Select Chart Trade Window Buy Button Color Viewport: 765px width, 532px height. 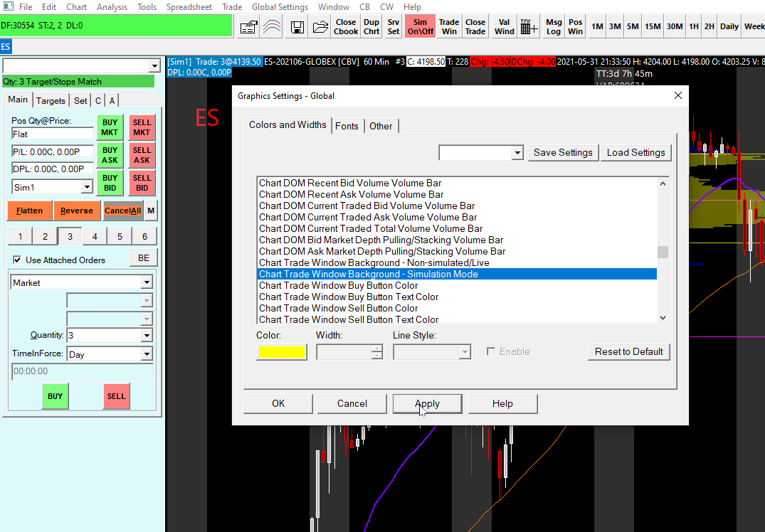click(339, 285)
